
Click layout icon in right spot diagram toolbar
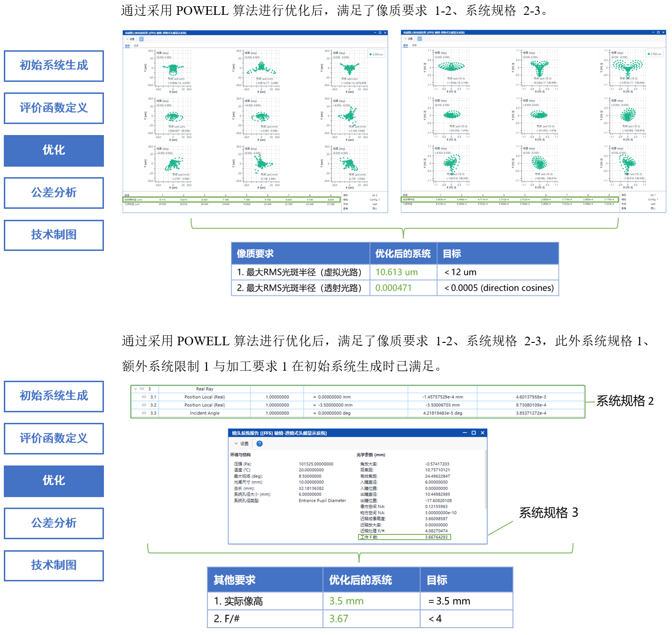pos(419,39)
